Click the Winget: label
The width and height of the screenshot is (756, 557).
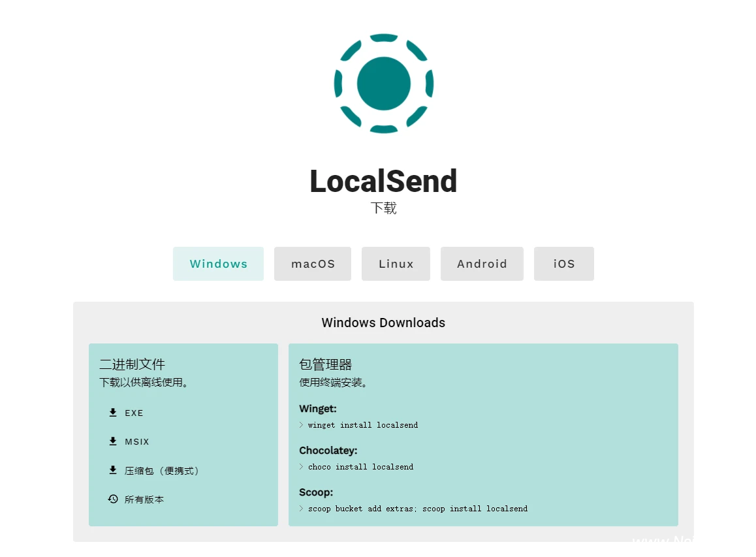[318, 409]
